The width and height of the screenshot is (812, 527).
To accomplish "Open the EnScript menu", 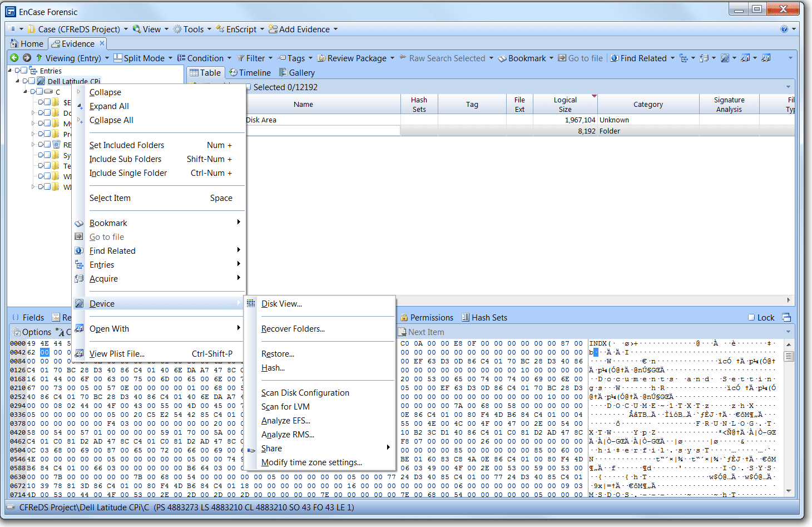I will (240, 29).
